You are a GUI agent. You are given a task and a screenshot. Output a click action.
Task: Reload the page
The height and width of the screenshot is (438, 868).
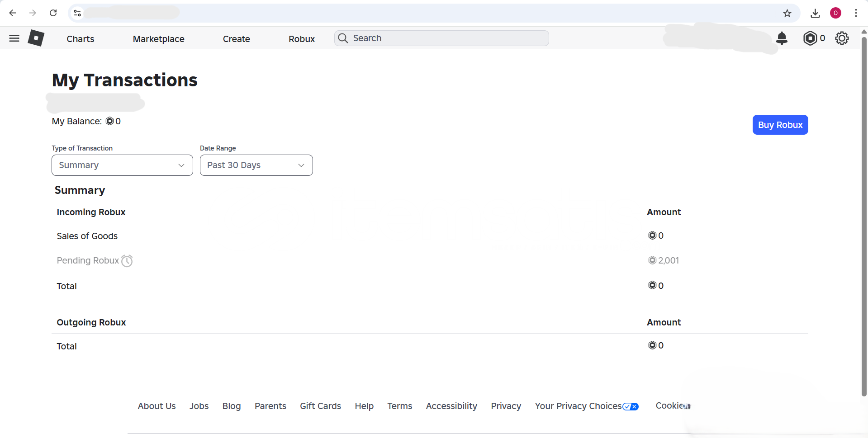53,13
